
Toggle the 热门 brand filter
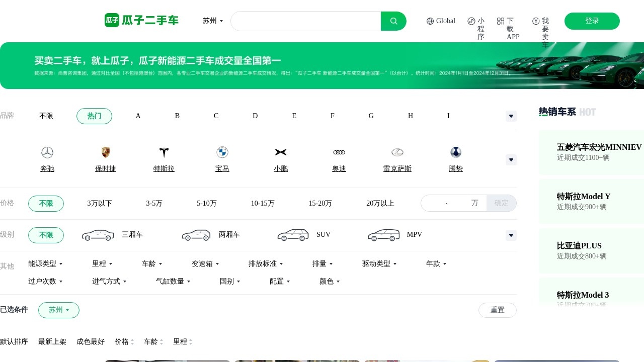coord(94,116)
